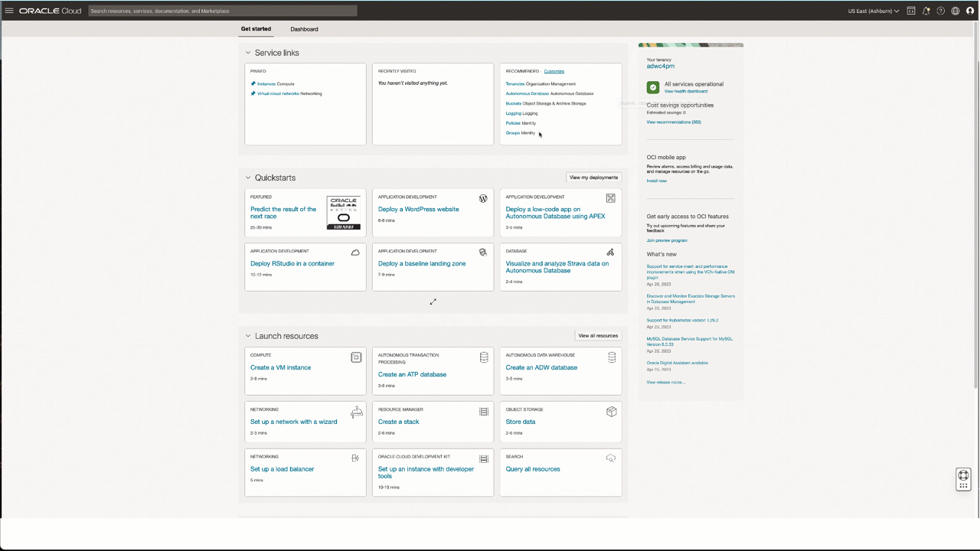Viewport: 980px width, 551px height.
Task: Click the APEX icon on low-code app card
Action: [610, 198]
